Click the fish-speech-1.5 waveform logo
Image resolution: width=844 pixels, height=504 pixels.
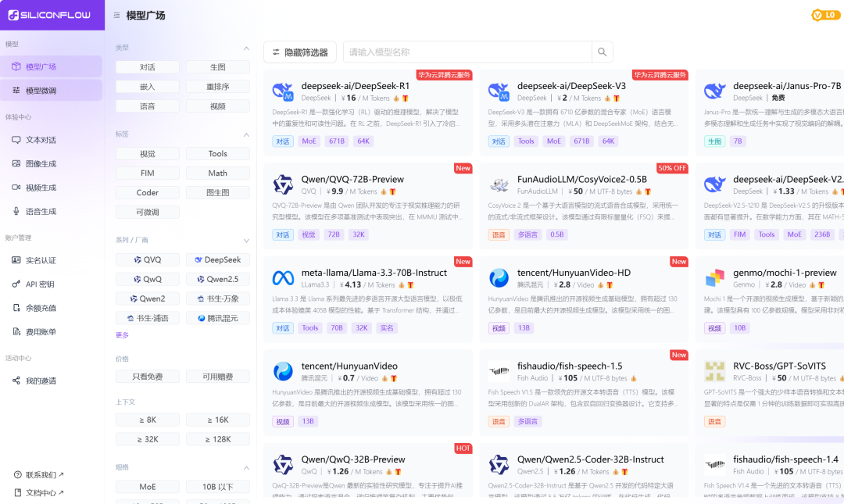point(499,371)
